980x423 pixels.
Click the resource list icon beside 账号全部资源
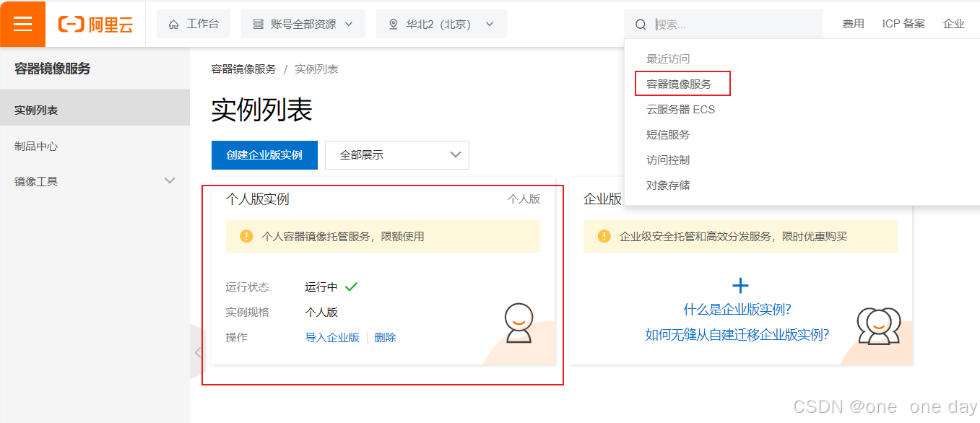260,23
